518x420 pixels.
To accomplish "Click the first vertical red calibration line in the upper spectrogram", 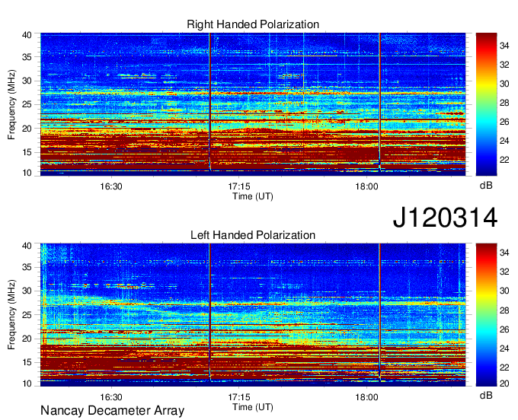I will (209, 102).
